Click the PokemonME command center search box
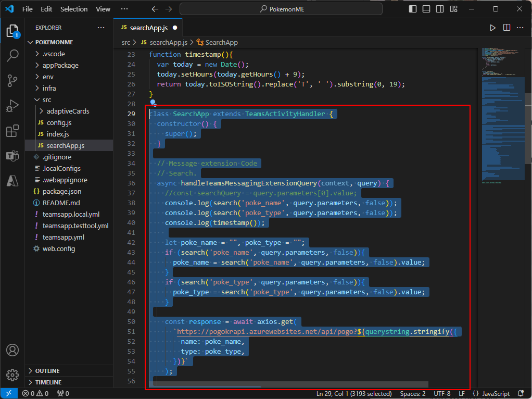The image size is (532, 399). [x=281, y=9]
